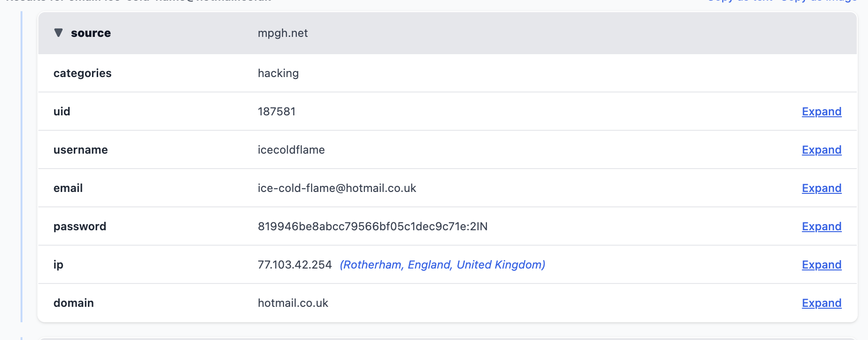Click the mpgh.net source value
868x340 pixels.
[283, 33]
